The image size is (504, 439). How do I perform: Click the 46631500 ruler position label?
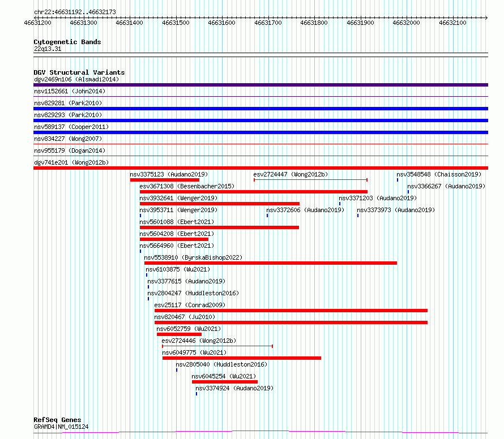click(176, 23)
